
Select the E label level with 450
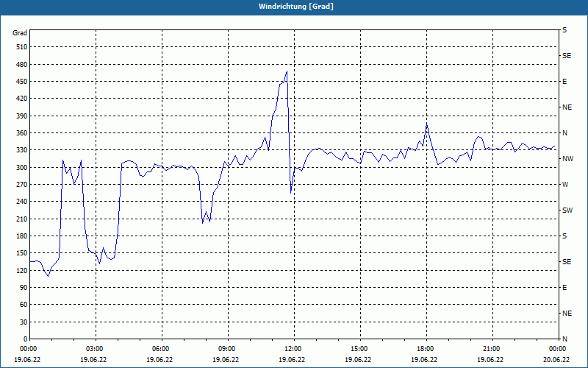pos(564,82)
